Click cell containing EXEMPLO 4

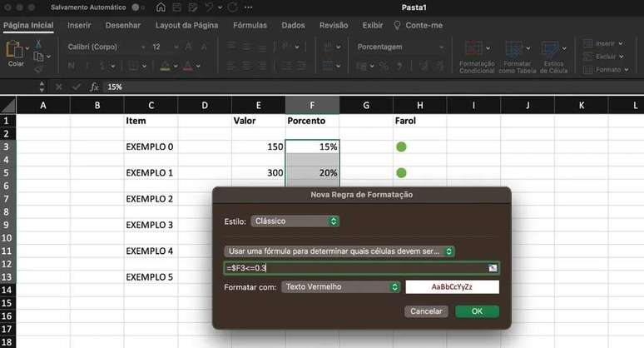click(151, 251)
